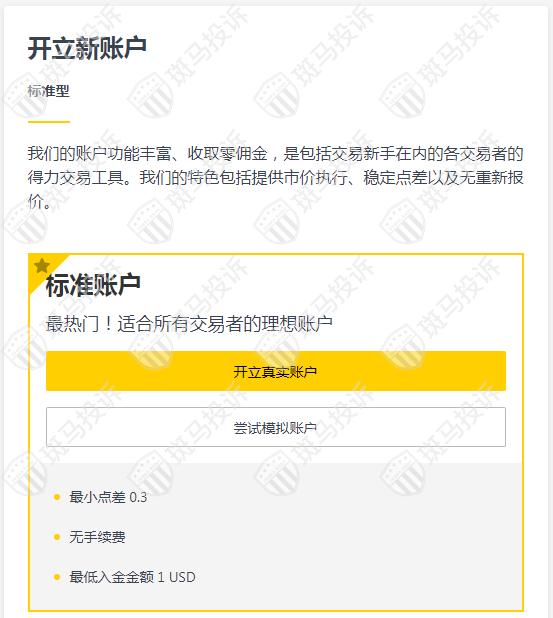Select the 最小点差 0.3 feature item

tap(108, 497)
